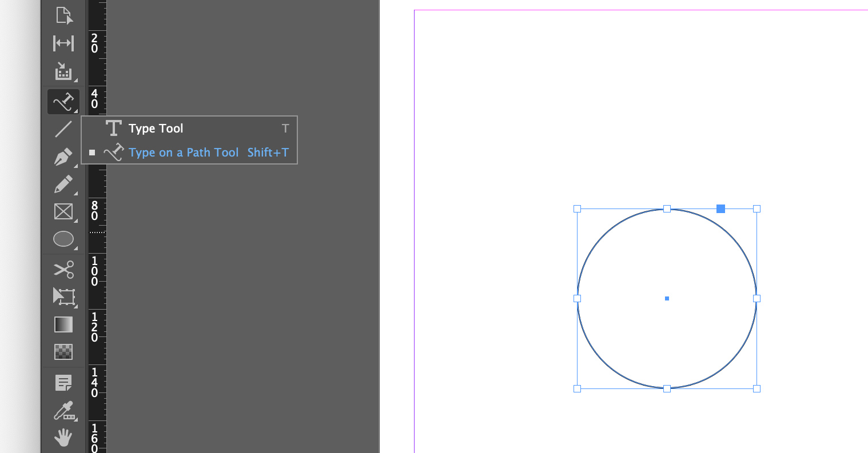The height and width of the screenshot is (453, 868).
Task: Select the Gradient Feather tool
Action: pyautogui.click(x=63, y=352)
